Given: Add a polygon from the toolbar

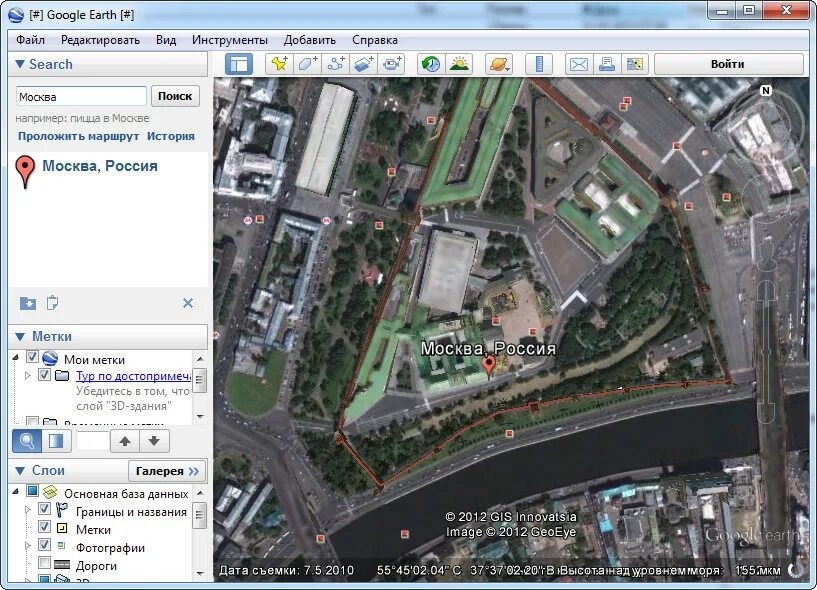Looking at the screenshot, I should 307,64.
